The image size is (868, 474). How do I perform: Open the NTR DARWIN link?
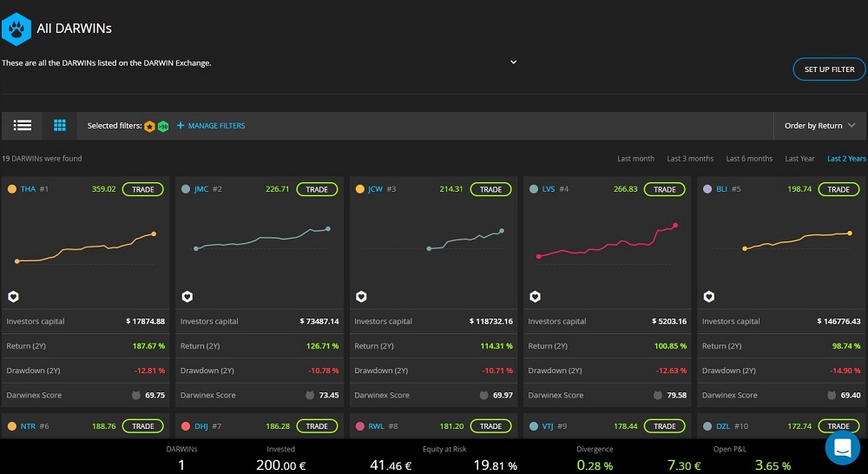[29, 426]
